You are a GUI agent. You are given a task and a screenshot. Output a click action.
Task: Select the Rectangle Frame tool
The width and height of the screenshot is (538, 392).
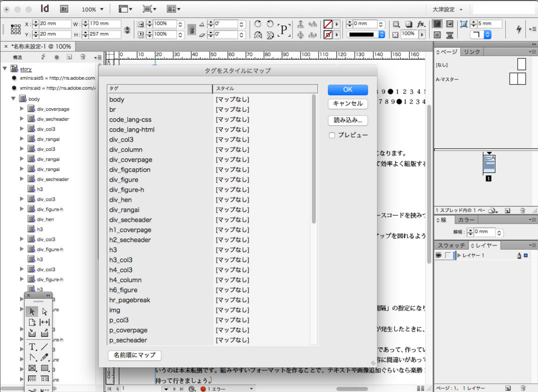[32, 368]
